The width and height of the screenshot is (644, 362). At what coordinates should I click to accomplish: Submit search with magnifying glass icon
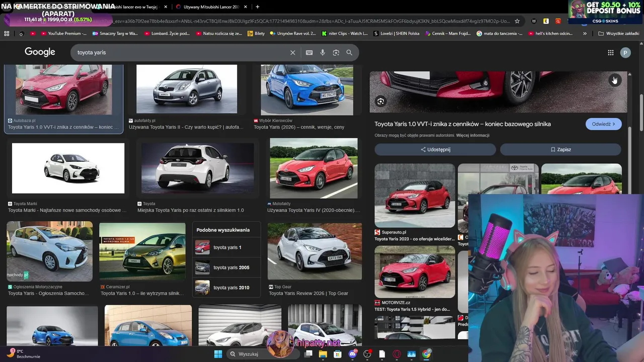[x=349, y=52]
